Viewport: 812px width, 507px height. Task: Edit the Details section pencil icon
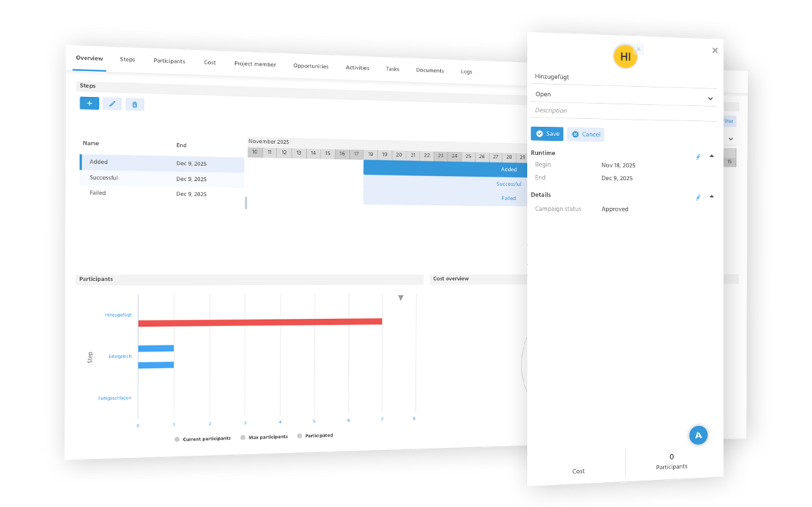coord(698,197)
